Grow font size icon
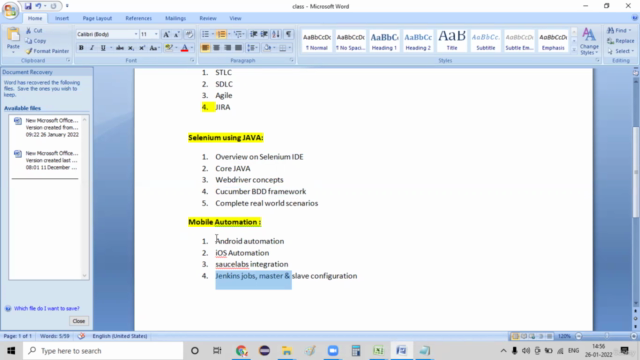The height and width of the screenshot is (360, 640). (x=166, y=34)
